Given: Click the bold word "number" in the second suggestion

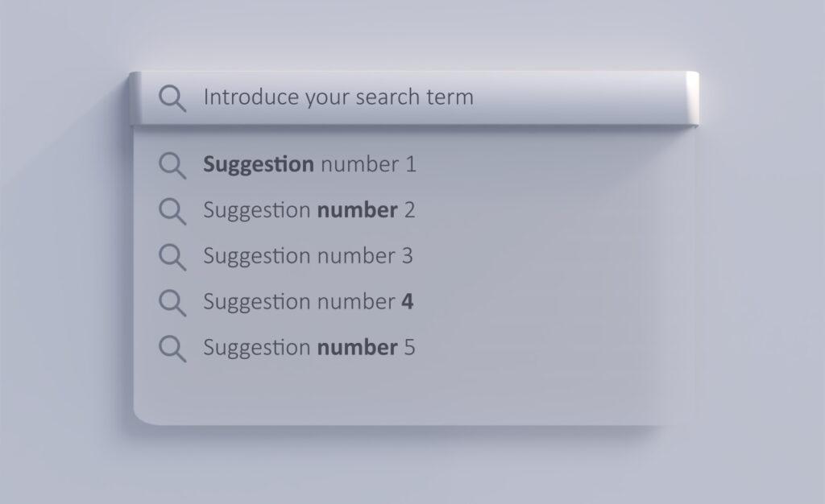Looking at the screenshot, I should pos(357,211).
